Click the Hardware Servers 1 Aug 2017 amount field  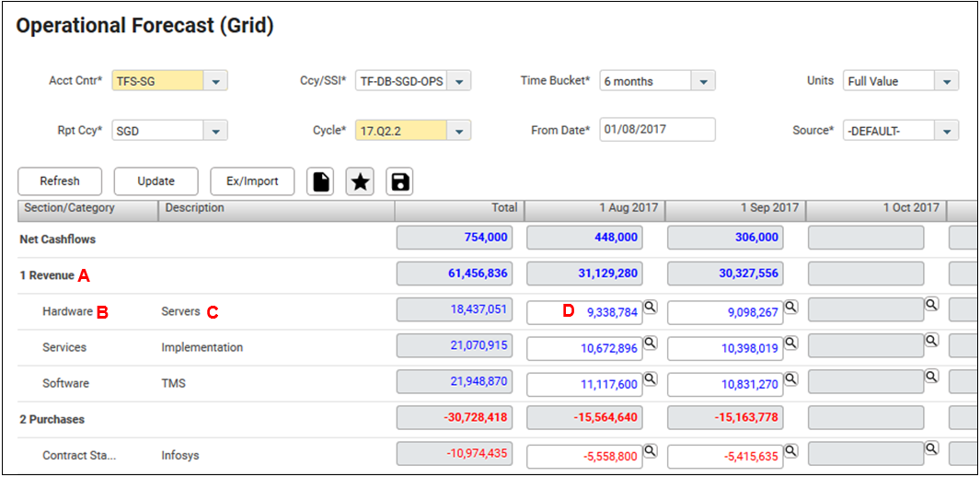pyautogui.click(x=584, y=312)
